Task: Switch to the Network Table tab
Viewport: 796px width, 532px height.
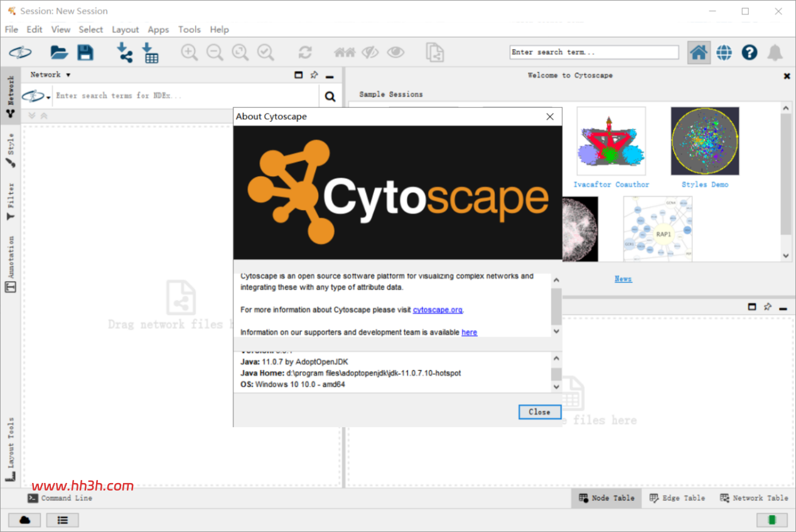Action: pyautogui.click(x=753, y=498)
